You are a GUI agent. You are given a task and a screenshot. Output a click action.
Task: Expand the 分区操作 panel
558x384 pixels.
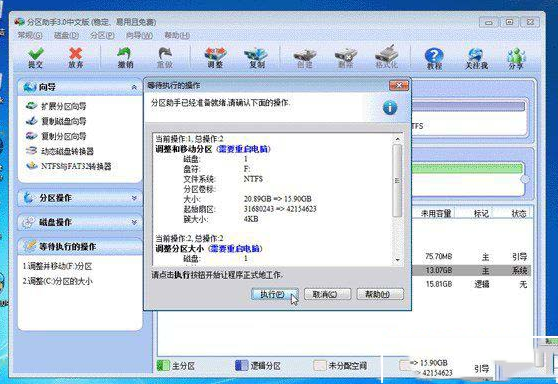coord(134,198)
